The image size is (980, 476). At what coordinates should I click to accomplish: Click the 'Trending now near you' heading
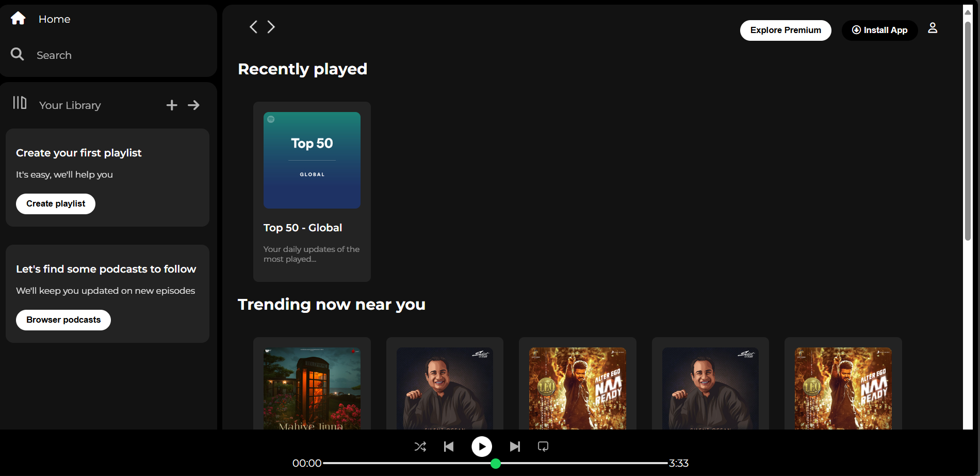tap(332, 305)
